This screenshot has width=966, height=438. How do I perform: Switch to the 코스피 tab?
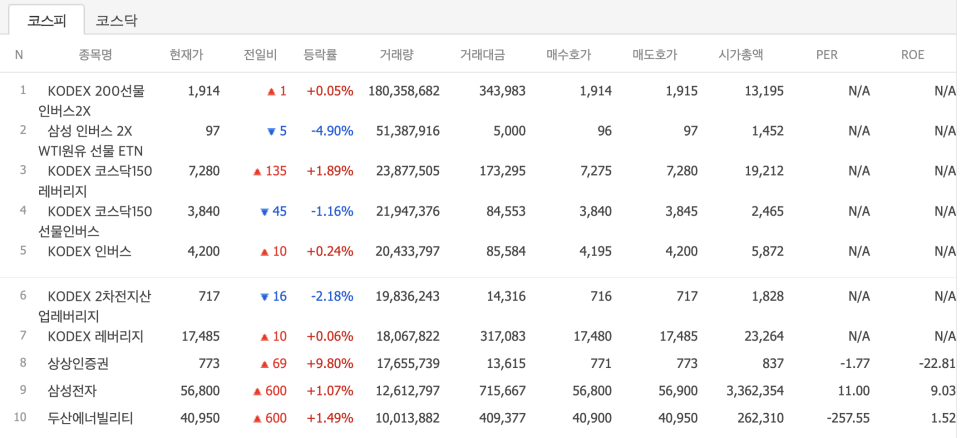46,20
